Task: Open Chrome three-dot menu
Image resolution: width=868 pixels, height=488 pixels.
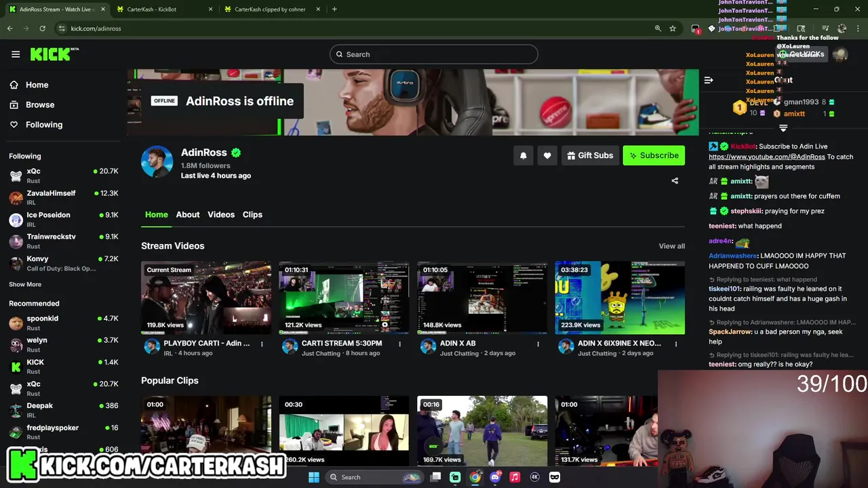Action: [x=859, y=28]
